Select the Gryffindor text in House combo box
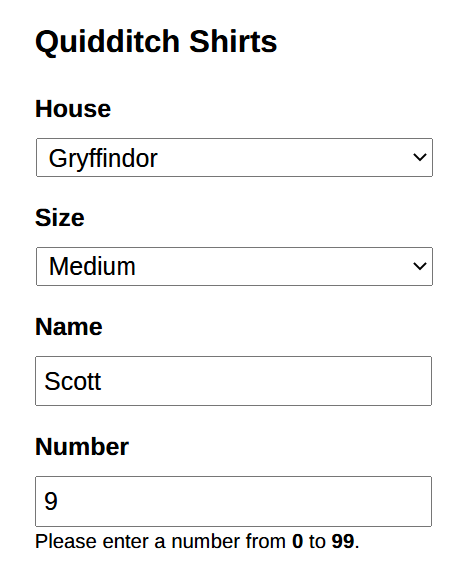Viewport: 469px width, 585px height. pos(103,158)
